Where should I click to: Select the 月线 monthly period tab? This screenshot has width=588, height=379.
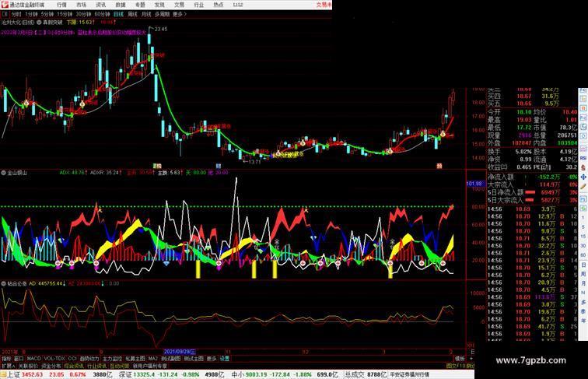146,14
